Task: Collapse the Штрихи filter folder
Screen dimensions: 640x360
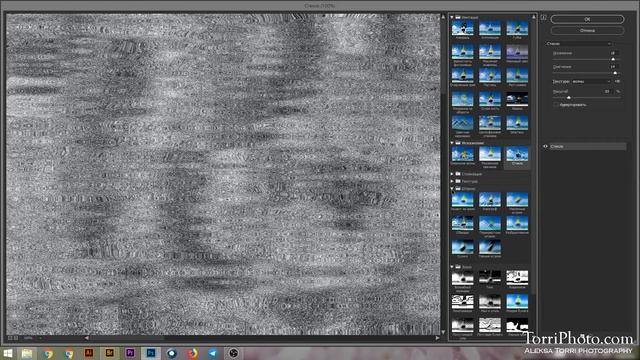Action: [x=452, y=189]
